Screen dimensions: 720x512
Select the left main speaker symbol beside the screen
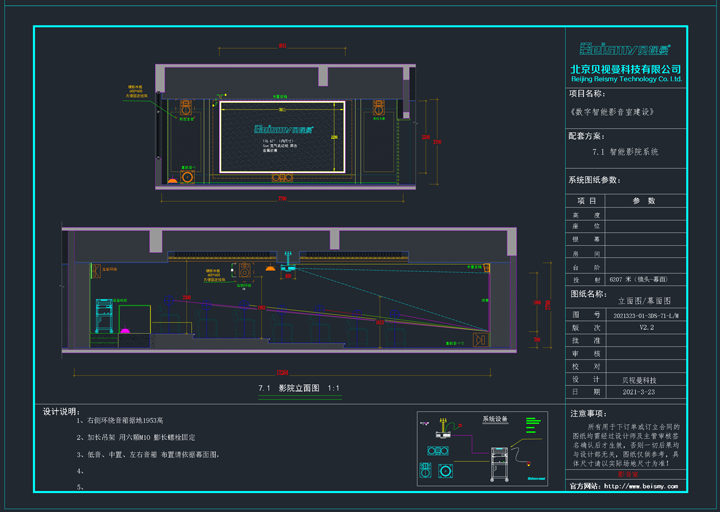click(186, 107)
